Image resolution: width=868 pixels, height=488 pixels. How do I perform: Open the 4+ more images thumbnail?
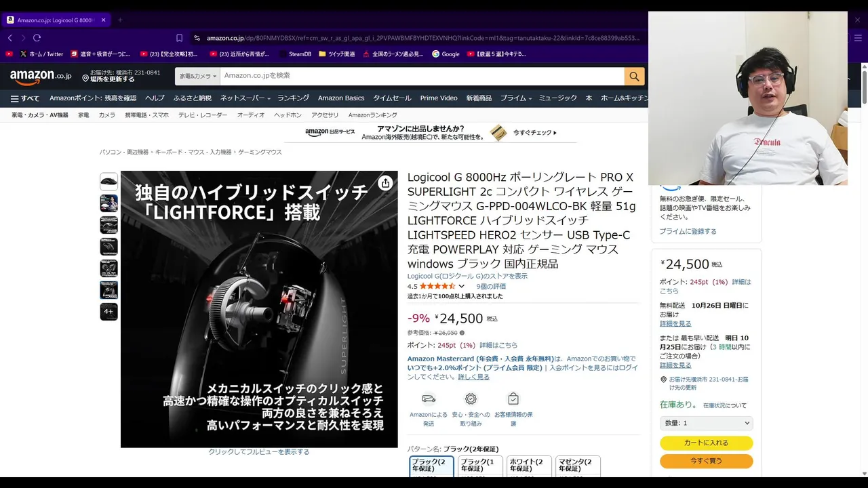click(108, 312)
